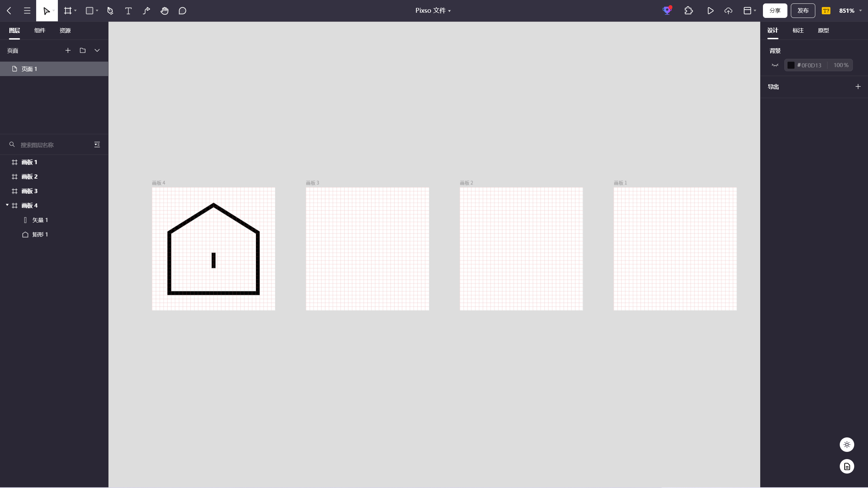This screenshot has height=488, width=868.
Task: Select the 矩形 1 layer
Action: 54,234
